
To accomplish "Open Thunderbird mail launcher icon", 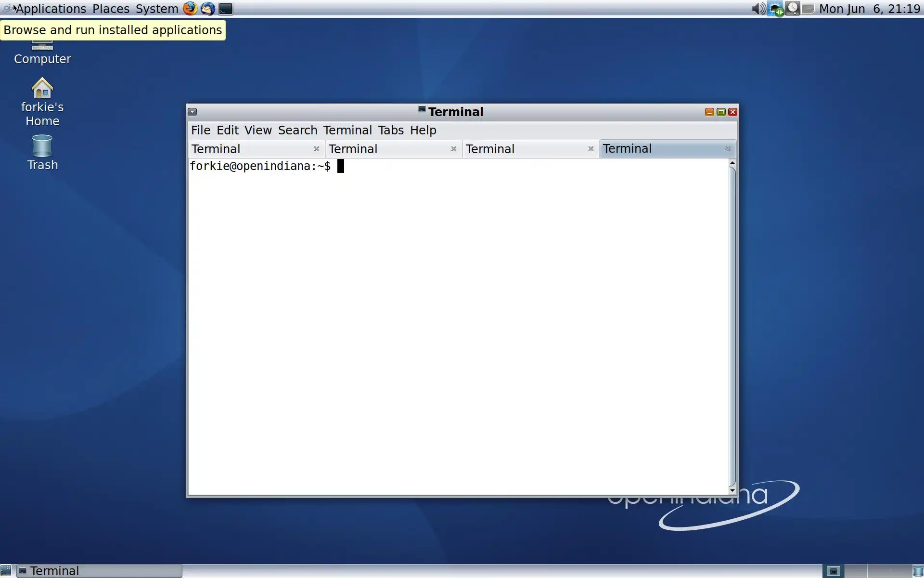I will [x=207, y=9].
